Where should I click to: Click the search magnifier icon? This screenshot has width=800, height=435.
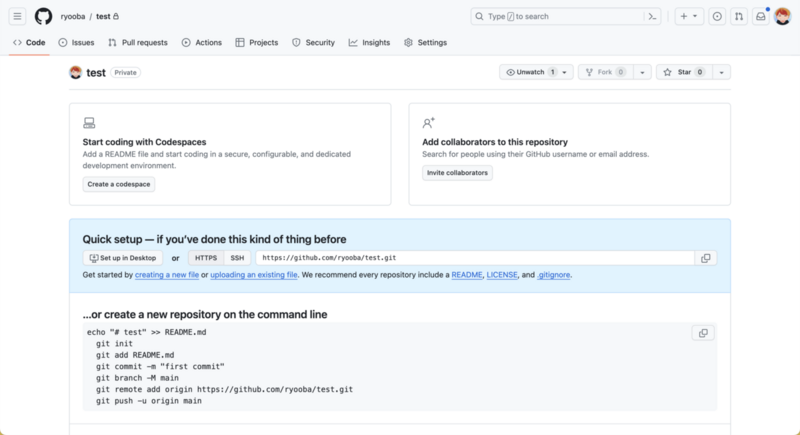pos(479,16)
